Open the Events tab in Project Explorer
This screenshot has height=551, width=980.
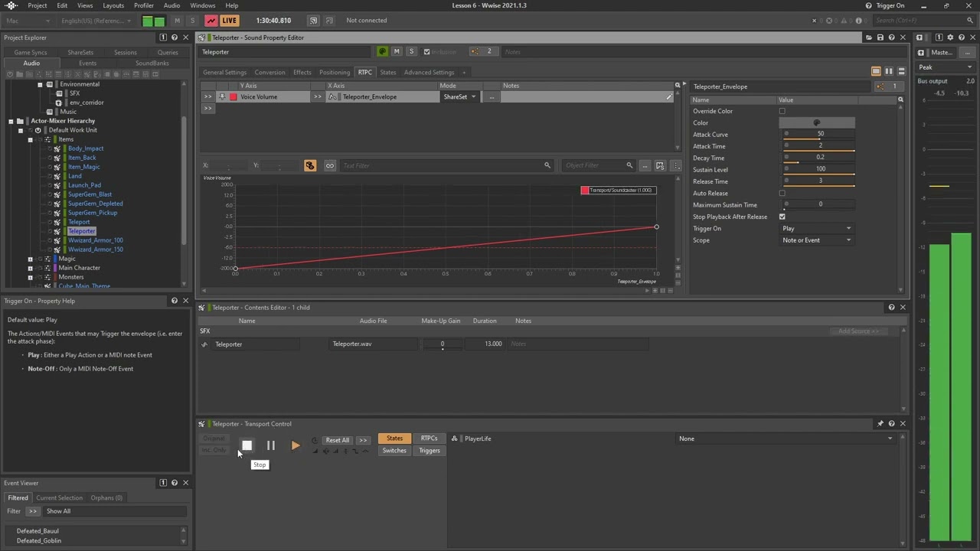click(87, 64)
